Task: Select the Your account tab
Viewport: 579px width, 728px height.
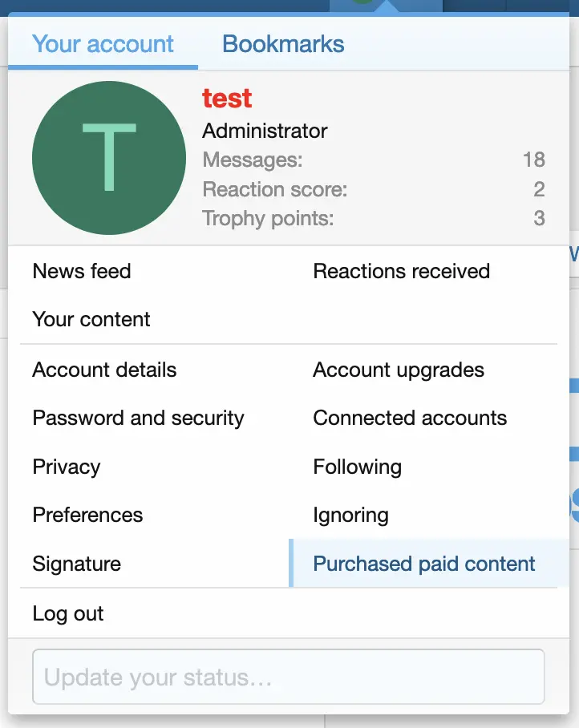Action: [103, 44]
